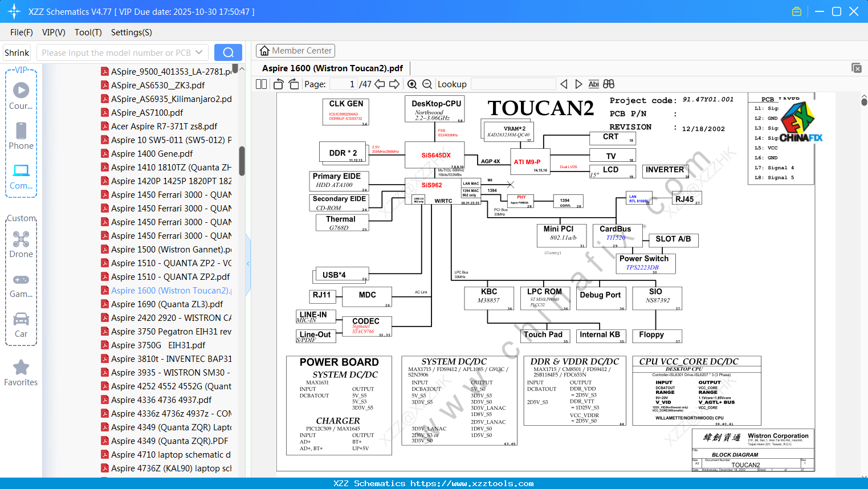Open Aspire 1500 (Wistron Gannet) file
868x489 pixels.
[x=172, y=249]
